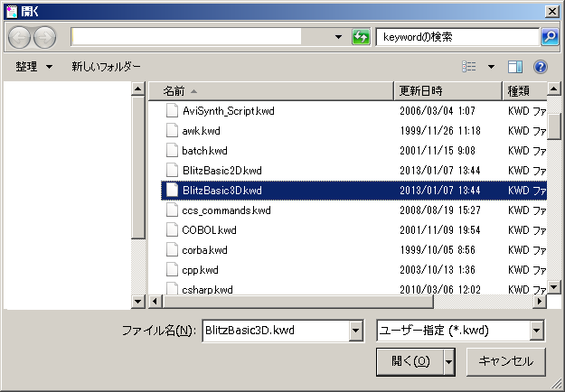The image size is (565, 392).
Task: Click the search magnifier icon
Action: (x=549, y=37)
